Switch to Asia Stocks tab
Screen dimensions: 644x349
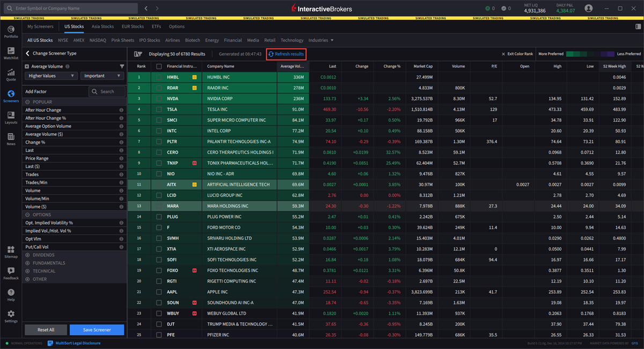[103, 26]
